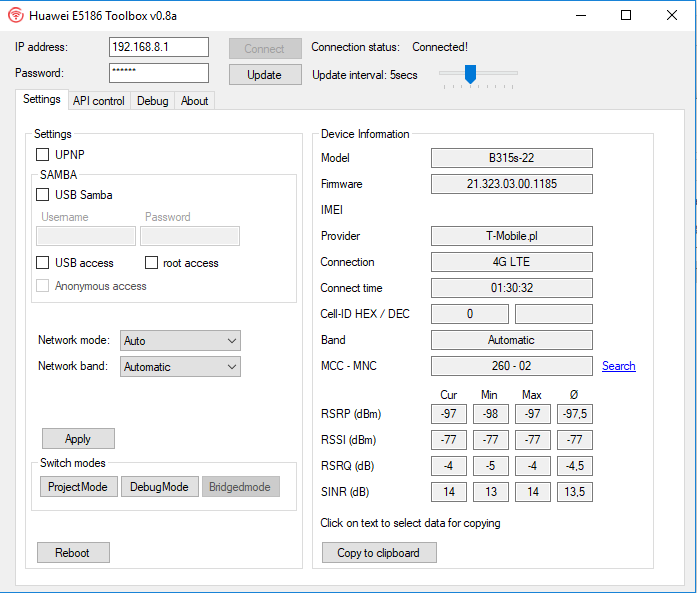The height and width of the screenshot is (593, 697).
Task: Switch to the Settings tab
Action: [x=42, y=99]
